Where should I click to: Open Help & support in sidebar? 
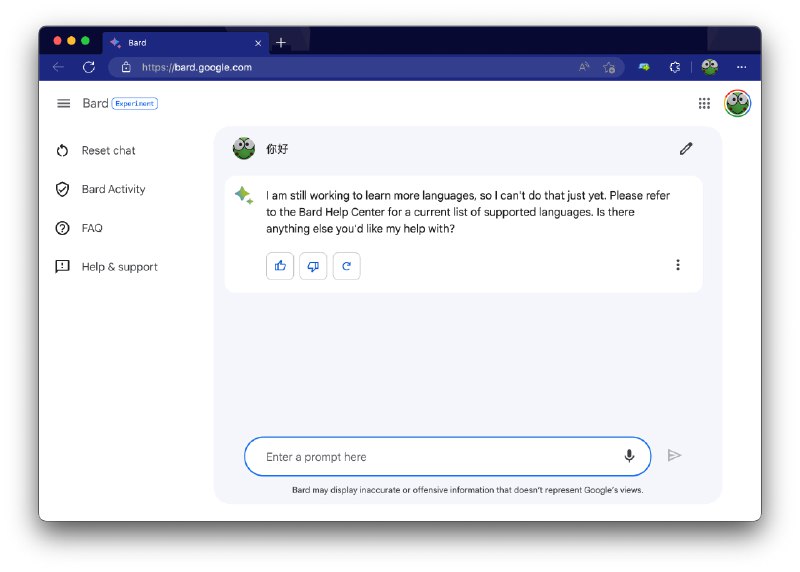click(x=119, y=267)
